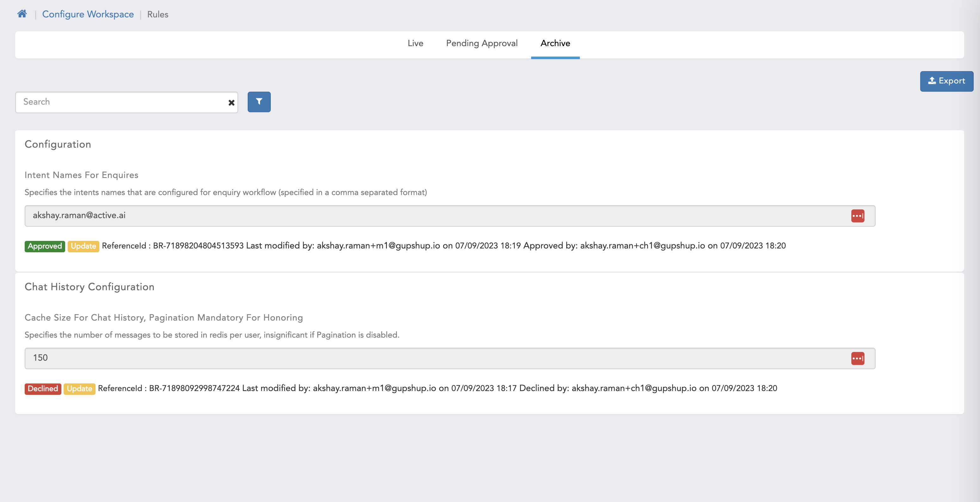Viewport: 980px width, 502px height.
Task: Click the redis messages description text
Action: (x=212, y=335)
